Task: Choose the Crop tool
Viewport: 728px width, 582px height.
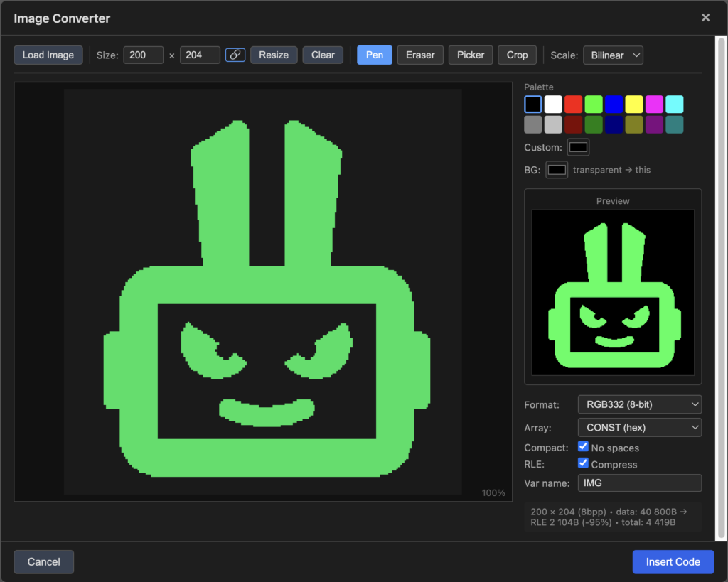Action: (x=517, y=55)
